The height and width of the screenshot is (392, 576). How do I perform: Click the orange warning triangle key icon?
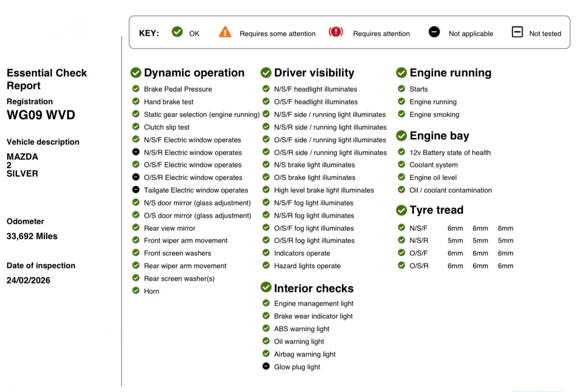pyautogui.click(x=225, y=32)
